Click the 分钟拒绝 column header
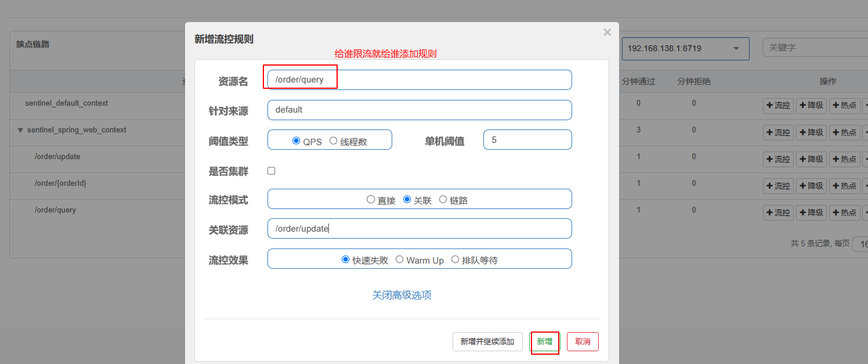This screenshot has height=364, width=868. click(x=694, y=81)
